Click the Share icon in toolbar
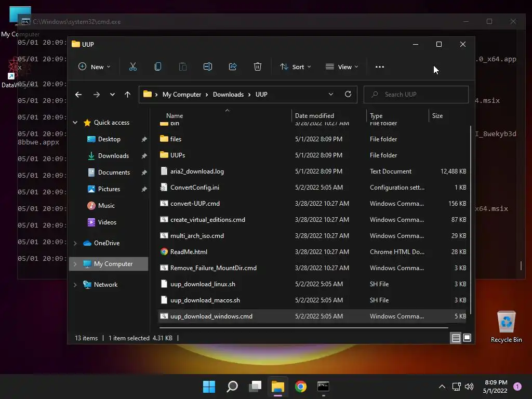The height and width of the screenshot is (399, 532). [x=233, y=67]
